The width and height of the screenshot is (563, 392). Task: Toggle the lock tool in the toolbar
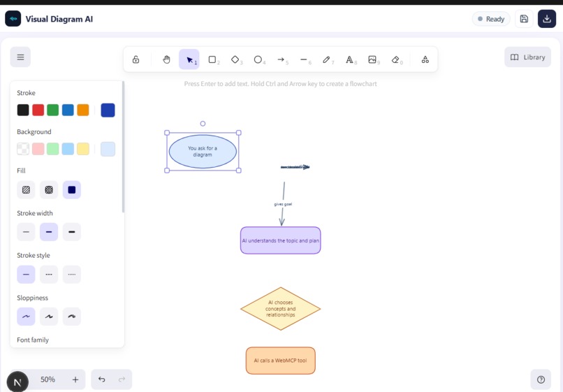point(136,59)
